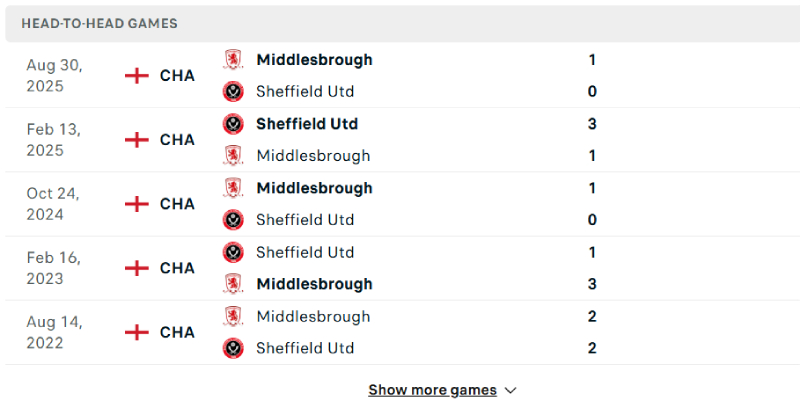Open Sheffield Utd team in Feb 13, 2025 match
800x415 pixels.
(x=307, y=124)
